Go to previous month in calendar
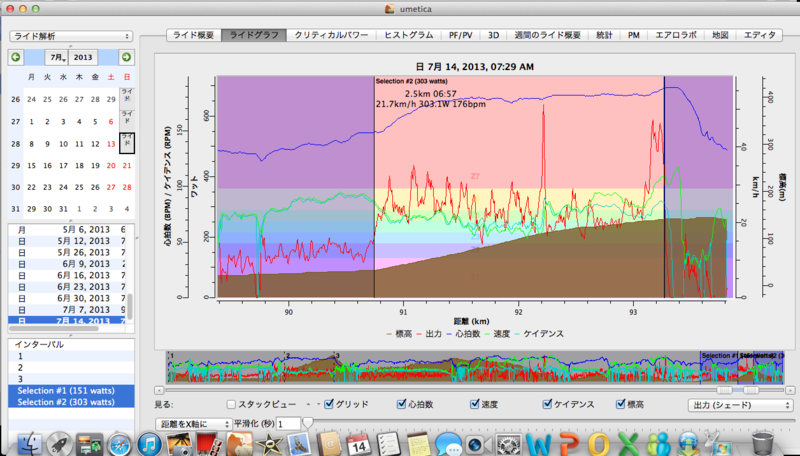This screenshot has height=456, width=800. coord(16,57)
